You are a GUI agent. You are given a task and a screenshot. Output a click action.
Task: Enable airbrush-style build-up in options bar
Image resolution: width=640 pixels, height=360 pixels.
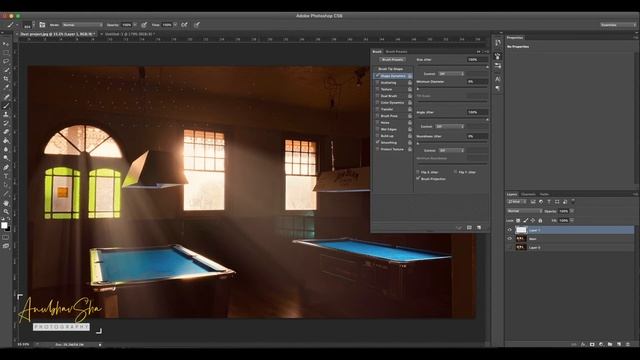(x=184, y=25)
